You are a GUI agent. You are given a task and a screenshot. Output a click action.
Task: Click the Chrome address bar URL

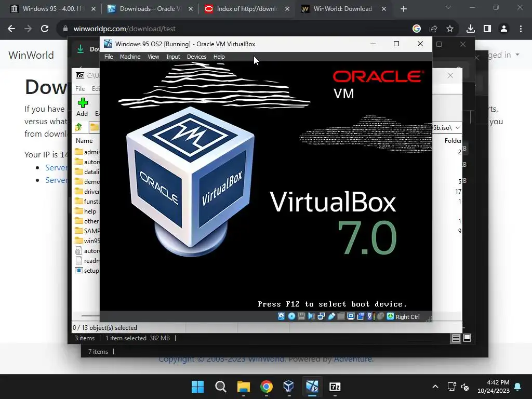coord(125,29)
